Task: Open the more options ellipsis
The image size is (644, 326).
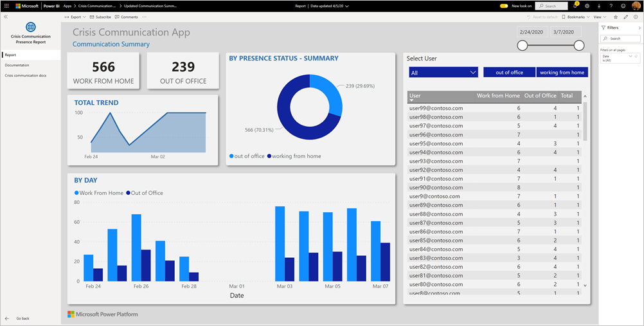Action: 144,17
